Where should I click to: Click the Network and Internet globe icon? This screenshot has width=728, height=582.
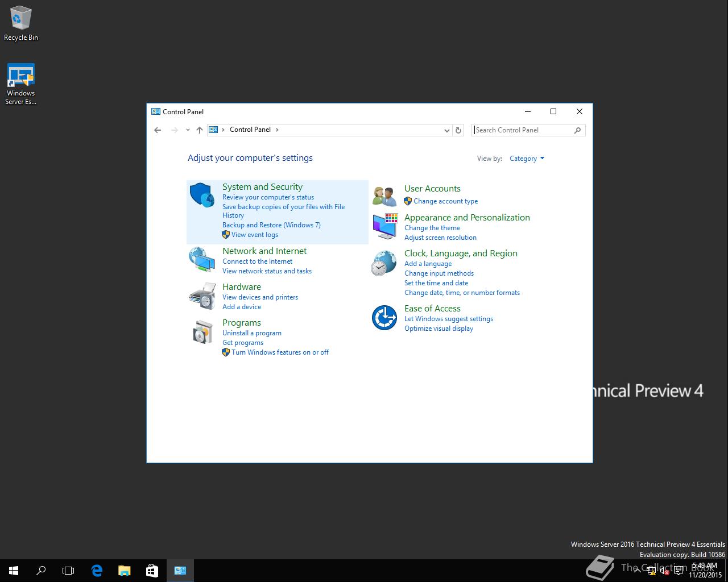(x=202, y=260)
